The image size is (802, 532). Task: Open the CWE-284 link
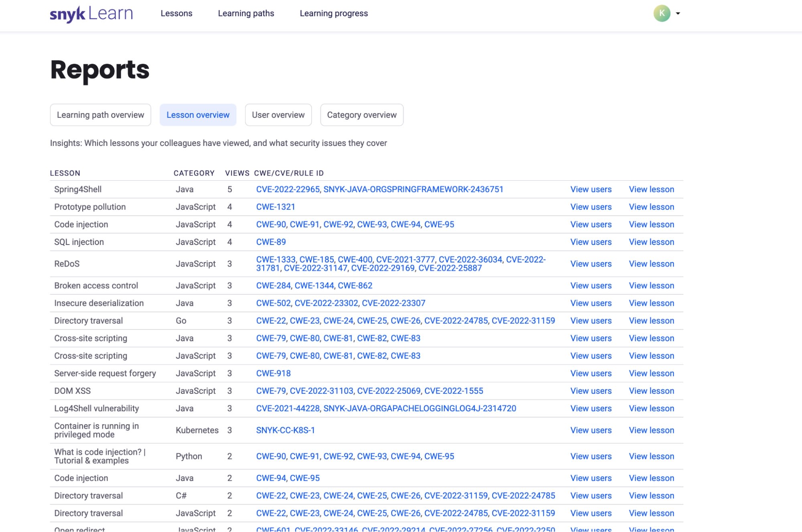tap(273, 285)
